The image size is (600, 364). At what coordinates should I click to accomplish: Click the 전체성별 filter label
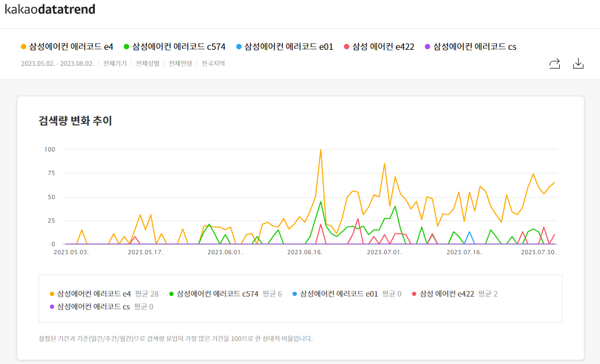148,64
